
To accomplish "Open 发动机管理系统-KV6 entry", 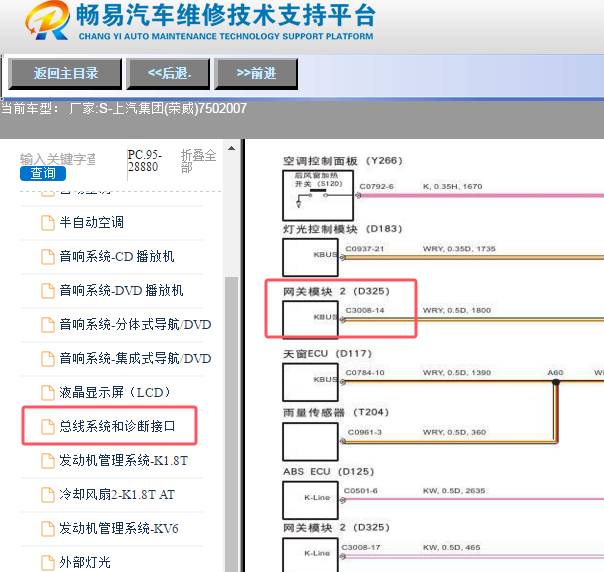I will tap(119, 528).
